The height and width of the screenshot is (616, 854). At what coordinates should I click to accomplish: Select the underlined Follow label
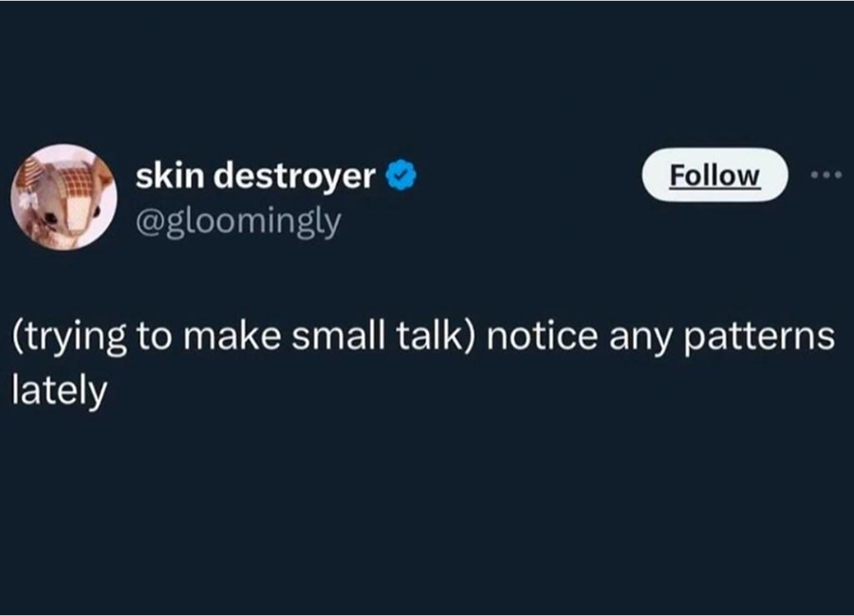pos(715,176)
